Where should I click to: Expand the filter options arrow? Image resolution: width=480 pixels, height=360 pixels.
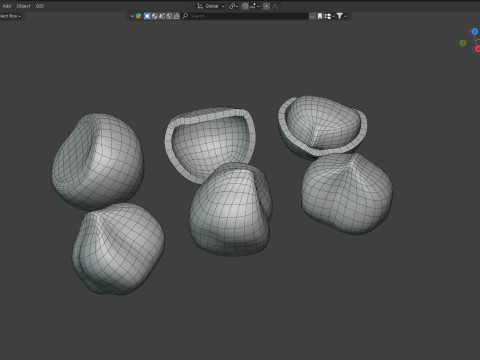pyautogui.click(x=346, y=16)
